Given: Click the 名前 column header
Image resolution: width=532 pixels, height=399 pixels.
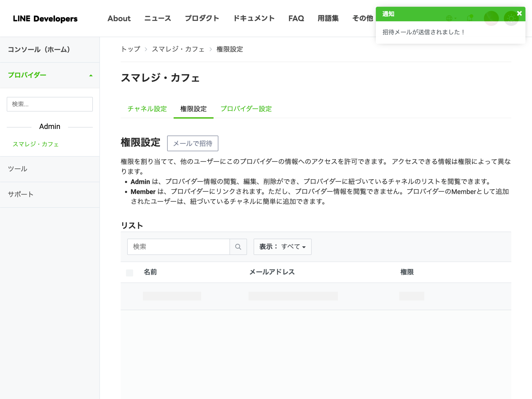Looking at the screenshot, I should (150, 272).
